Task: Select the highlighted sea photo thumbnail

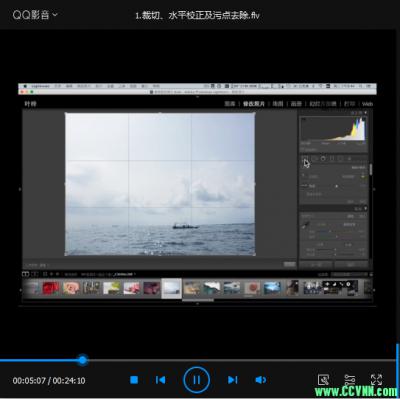Action: coord(172,288)
